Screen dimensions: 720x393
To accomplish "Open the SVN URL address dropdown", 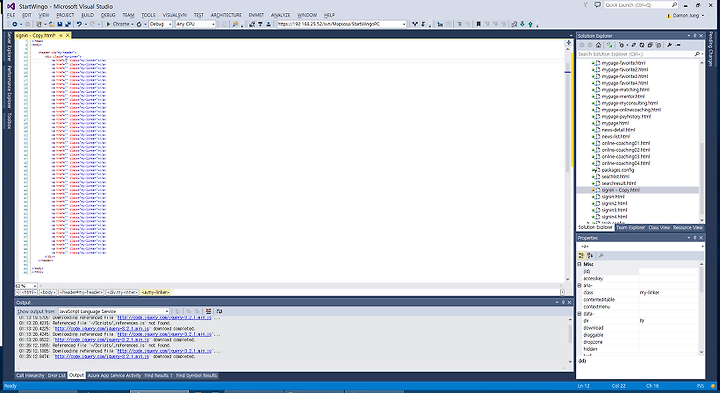I will [404, 24].
